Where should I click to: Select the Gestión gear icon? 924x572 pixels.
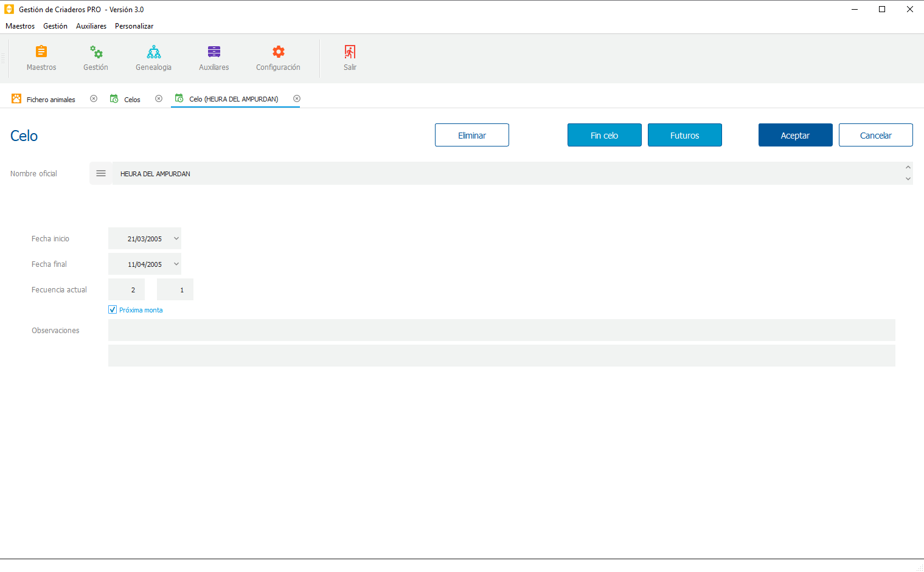coord(96,58)
